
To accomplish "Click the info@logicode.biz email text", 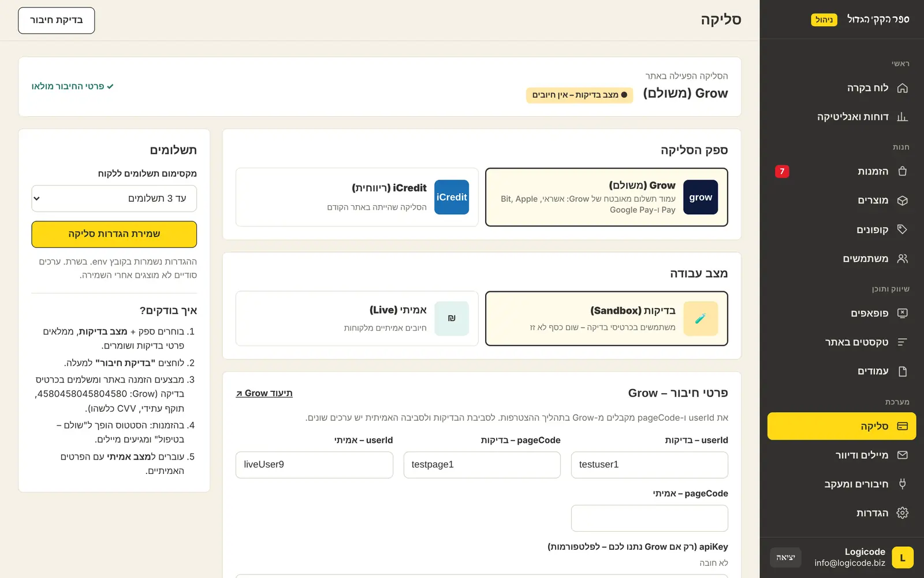I will tap(850, 563).
